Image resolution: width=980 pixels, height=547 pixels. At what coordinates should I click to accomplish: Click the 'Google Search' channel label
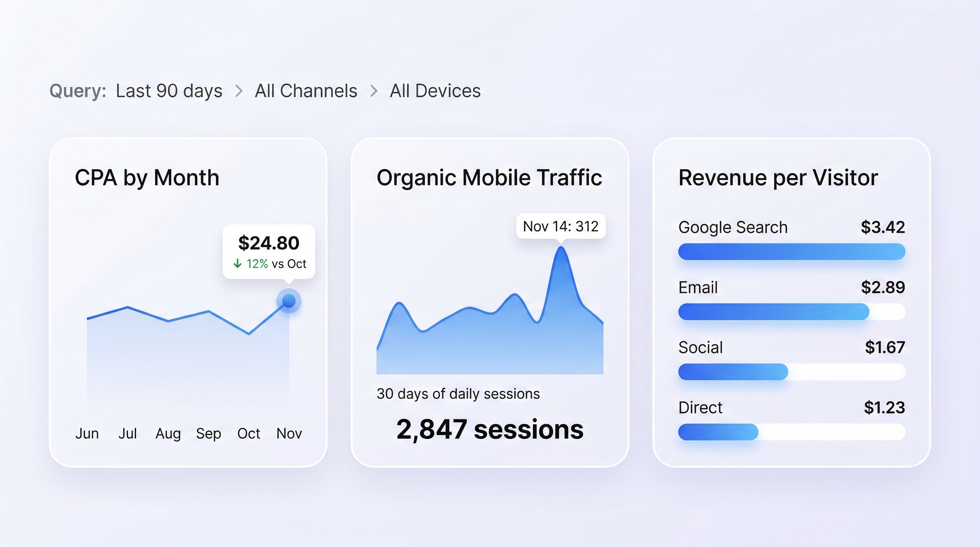733,228
